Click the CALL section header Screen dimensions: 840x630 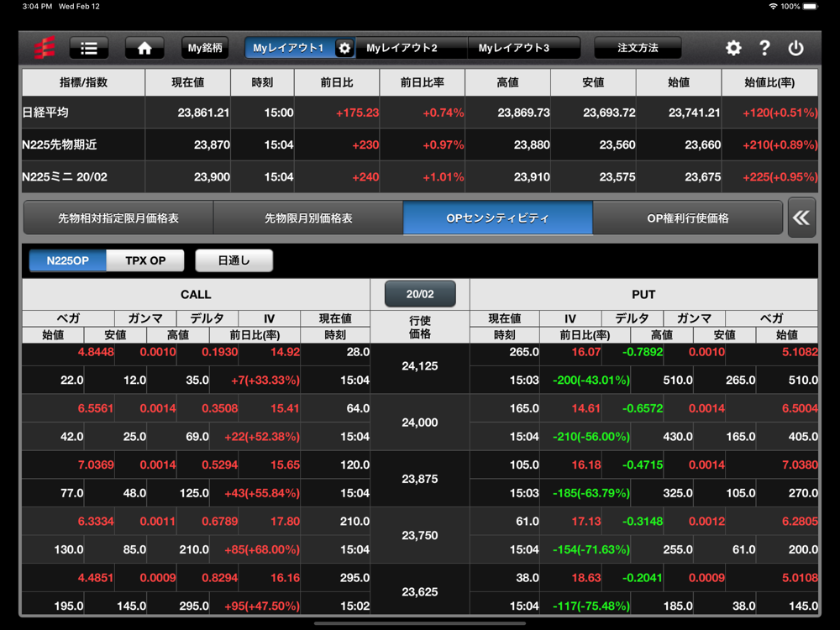tap(196, 295)
